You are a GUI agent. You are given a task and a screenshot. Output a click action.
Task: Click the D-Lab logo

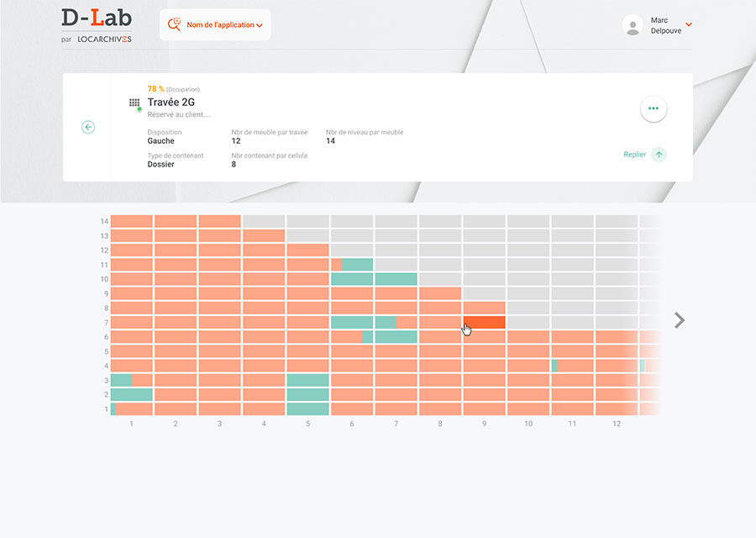[x=97, y=18]
